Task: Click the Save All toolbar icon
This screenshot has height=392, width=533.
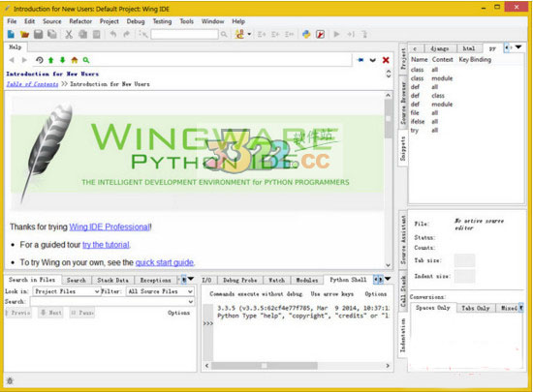Action: (52, 34)
